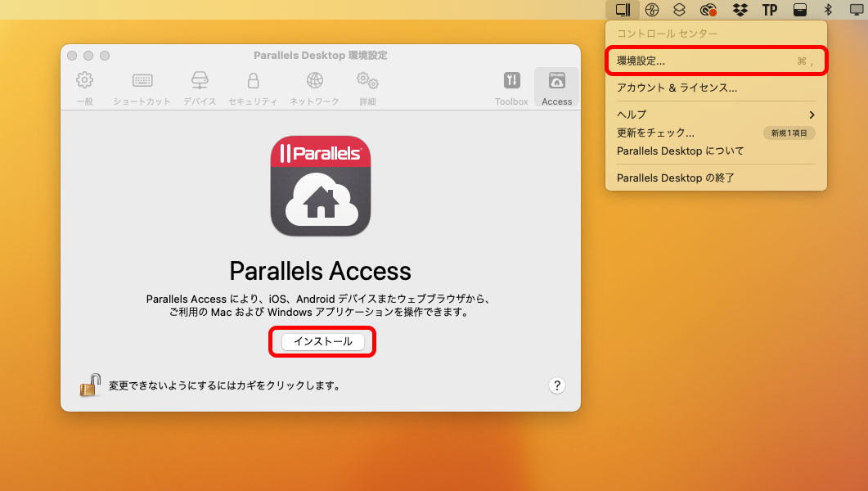Open the ネットワーク (Network) tab
The height and width of the screenshot is (491, 868).
(314, 88)
